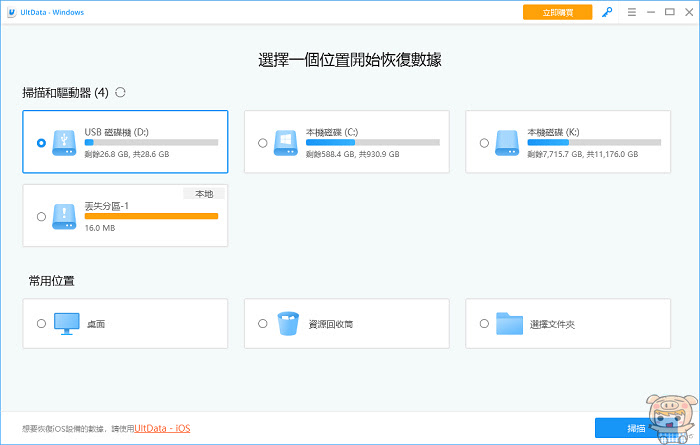Select the 丟失分區-1 radio button
700x445 pixels.
point(41,216)
